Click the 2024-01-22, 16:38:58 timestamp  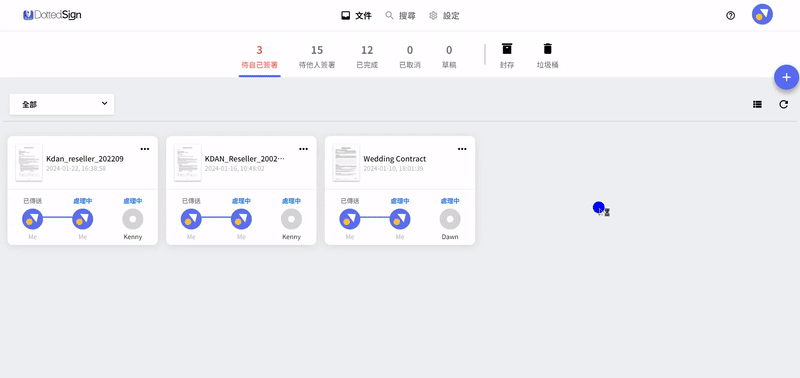click(x=76, y=168)
